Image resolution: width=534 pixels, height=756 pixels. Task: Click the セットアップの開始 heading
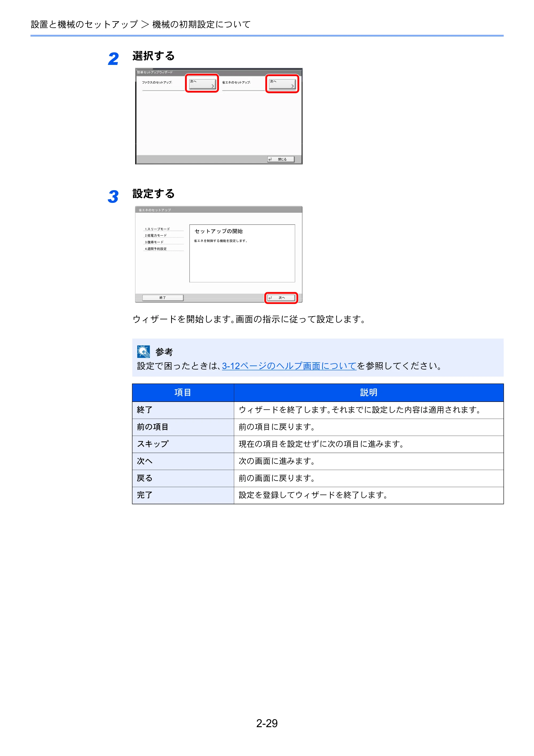[x=219, y=231]
